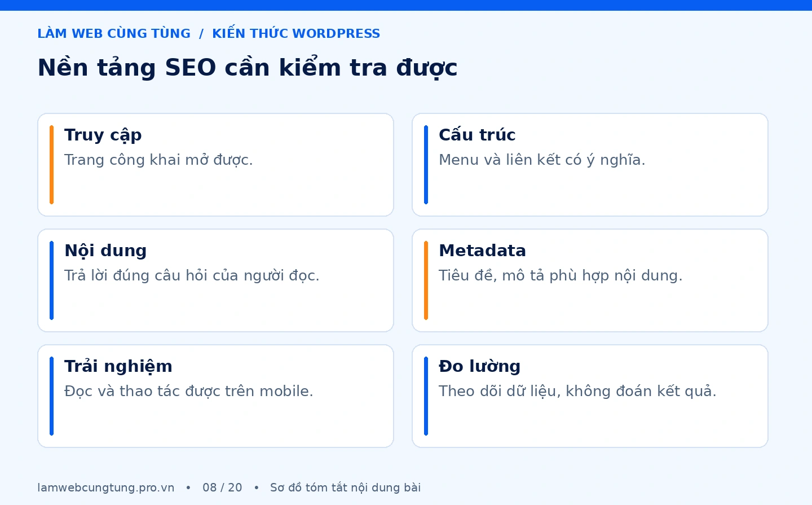Select "Tiêu đề, mô tả phù hợp nội dung."

pos(561,276)
